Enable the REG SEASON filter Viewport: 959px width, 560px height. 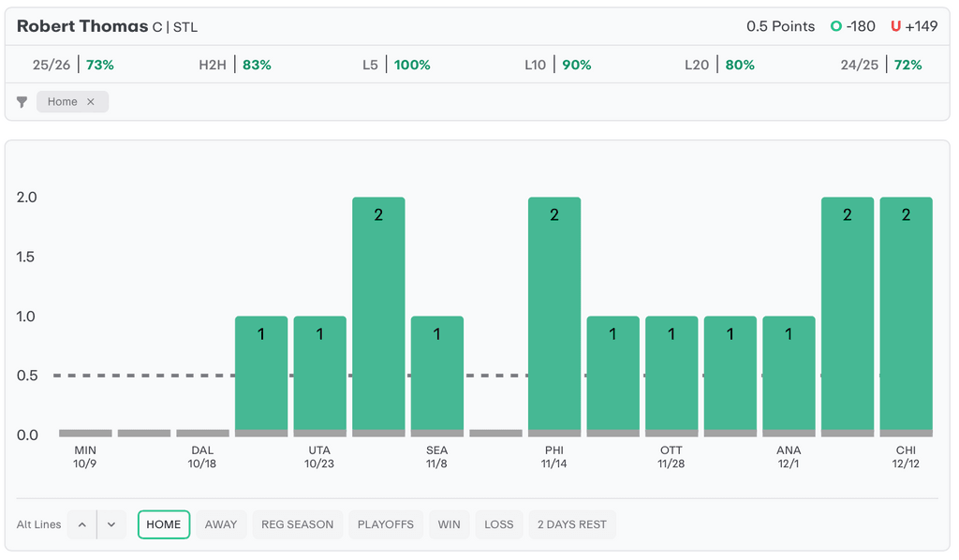(297, 524)
